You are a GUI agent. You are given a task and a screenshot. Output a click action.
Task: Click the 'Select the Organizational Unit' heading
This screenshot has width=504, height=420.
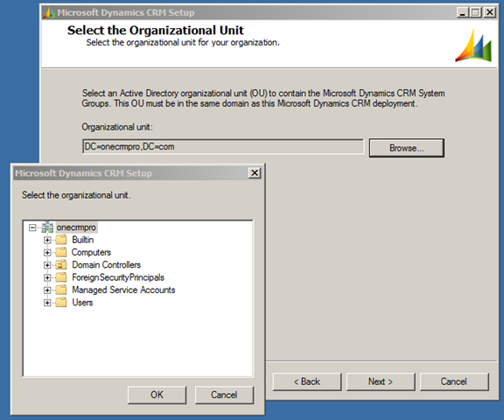[x=156, y=31]
